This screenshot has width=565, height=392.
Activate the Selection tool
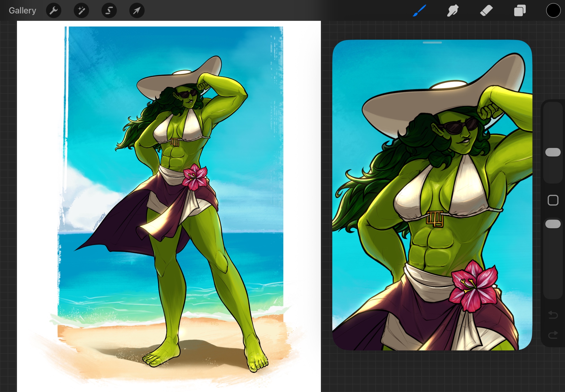coord(109,10)
